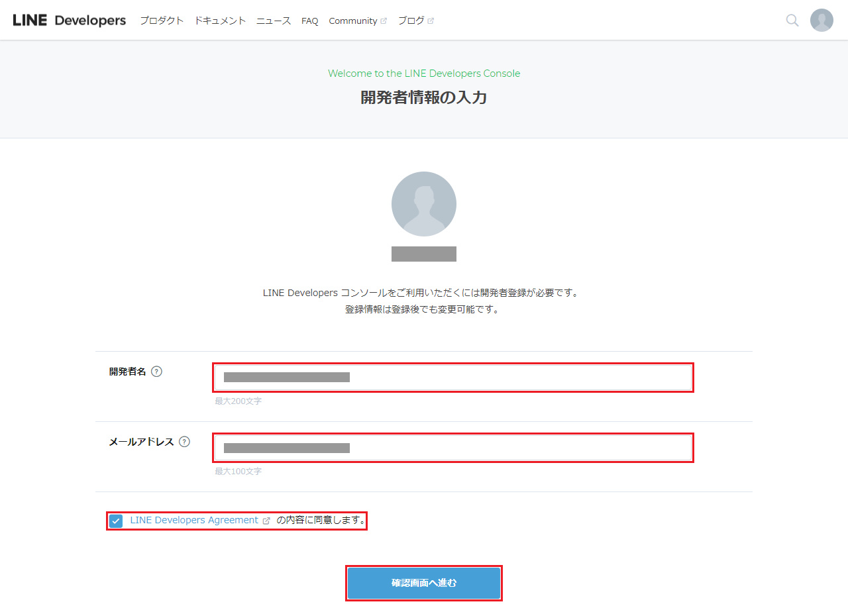Click the 最大200文字 hint text

[238, 401]
